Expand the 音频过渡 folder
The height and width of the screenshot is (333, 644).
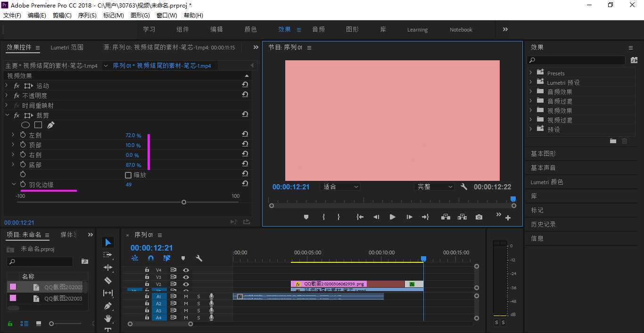(531, 101)
